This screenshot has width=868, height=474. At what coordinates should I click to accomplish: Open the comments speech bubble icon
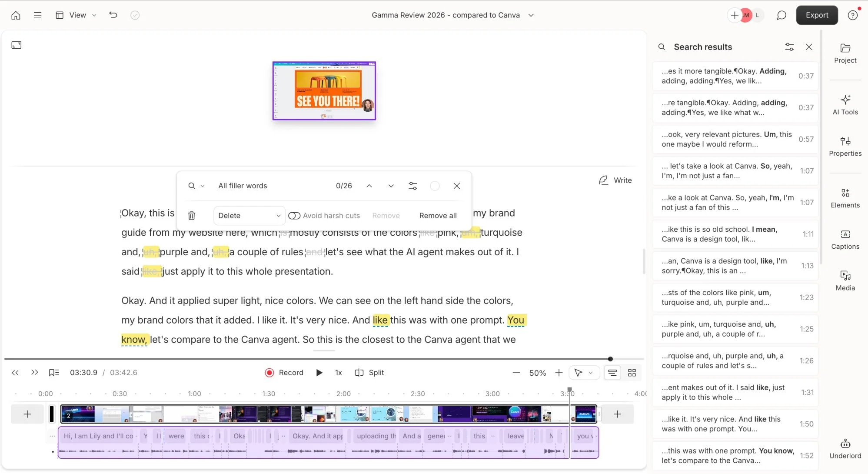pyautogui.click(x=781, y=15)
